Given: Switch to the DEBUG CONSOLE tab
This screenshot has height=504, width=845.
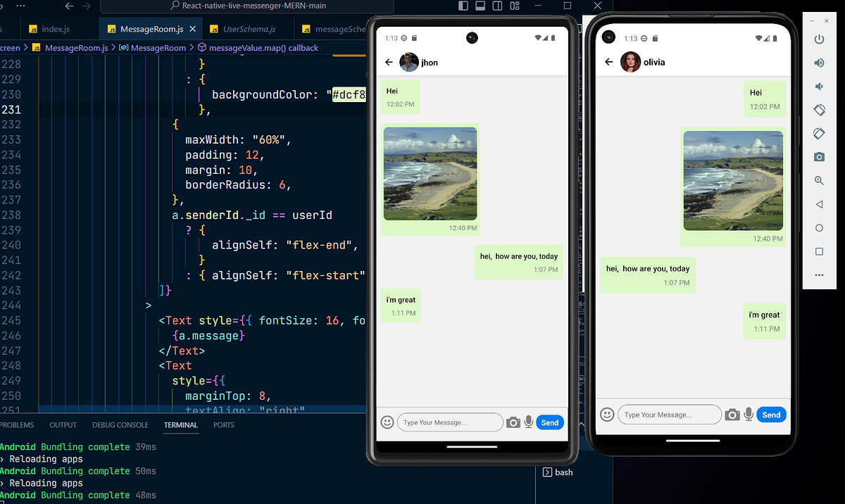Looking at the screenshot, I should coord(120,424).
